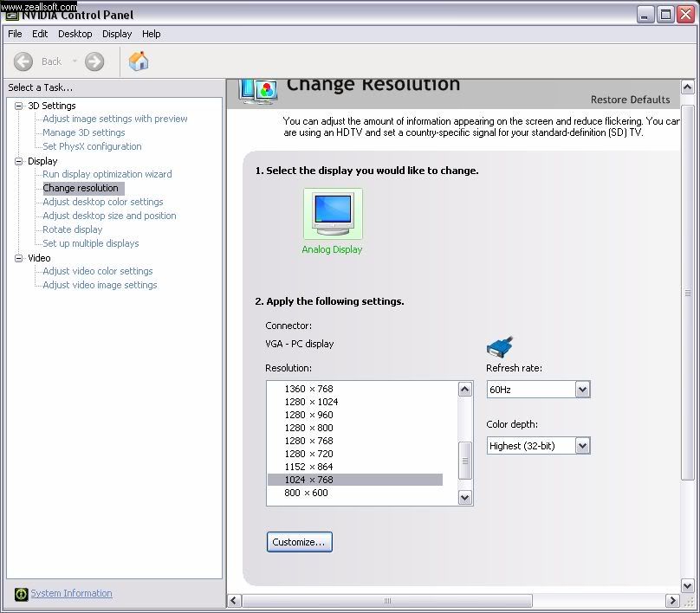This screenshot has height=613, width=700.
Task: Go to the Home page icon
Action: click(139, 61)
